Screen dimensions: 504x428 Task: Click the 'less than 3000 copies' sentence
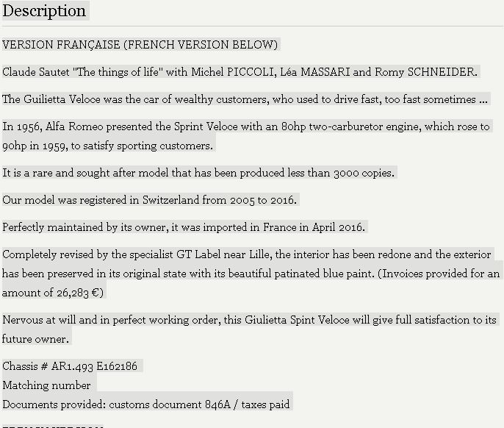tap(198, 173)
